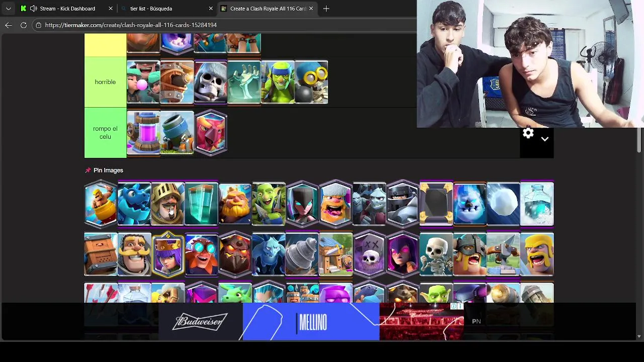Screen dimensions: 644x362
Task: Click the horrible tier label
Action: click(x=105, y=82)
